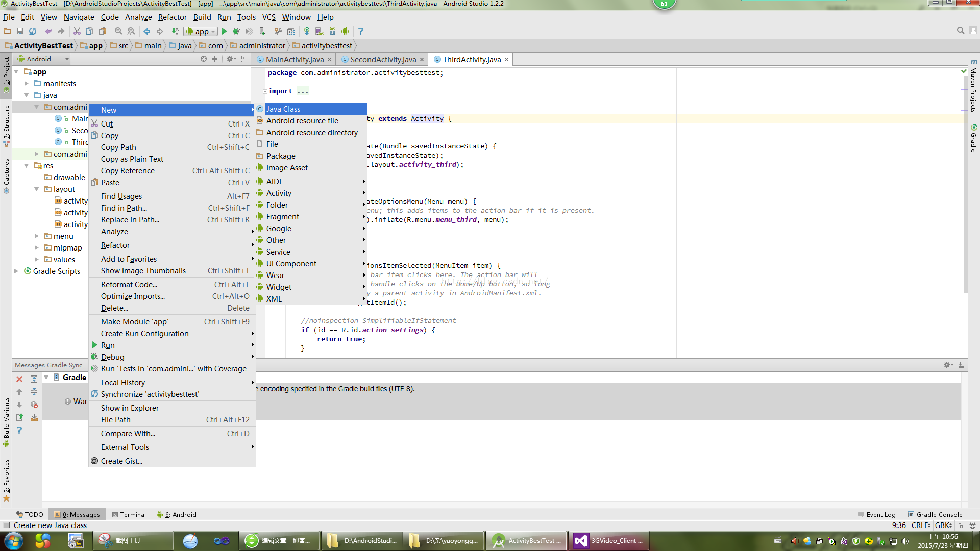
Task: Click the 6: Android tool window button
Action: coord(177,514)
